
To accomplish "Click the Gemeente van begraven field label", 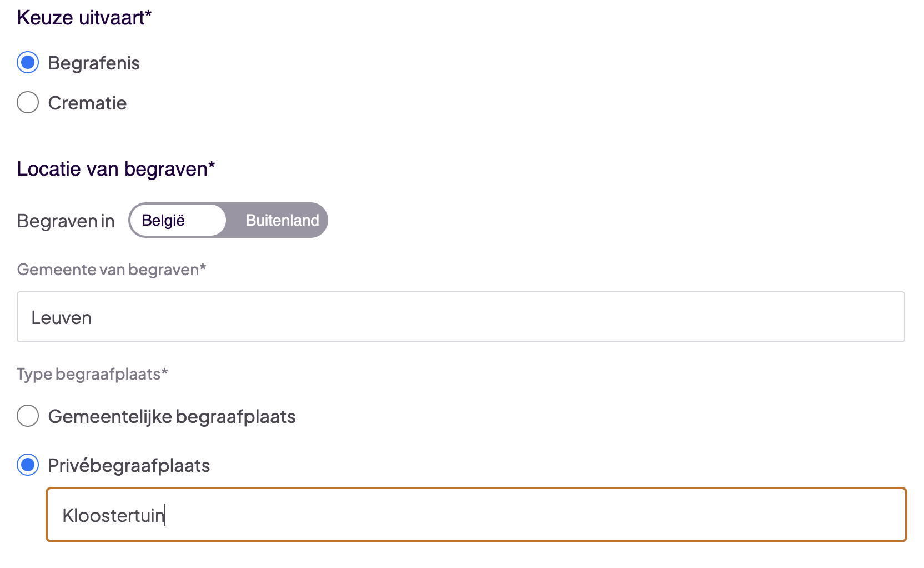I will coord(111,270).
